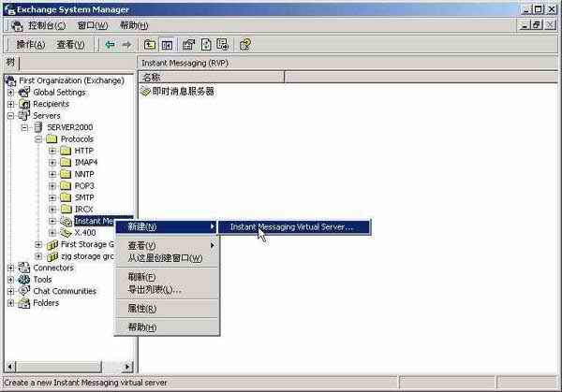The width and height of the screenshot is (562, 392).
Task: Open the Properties toolbar icon
Action: click(189, 45)
